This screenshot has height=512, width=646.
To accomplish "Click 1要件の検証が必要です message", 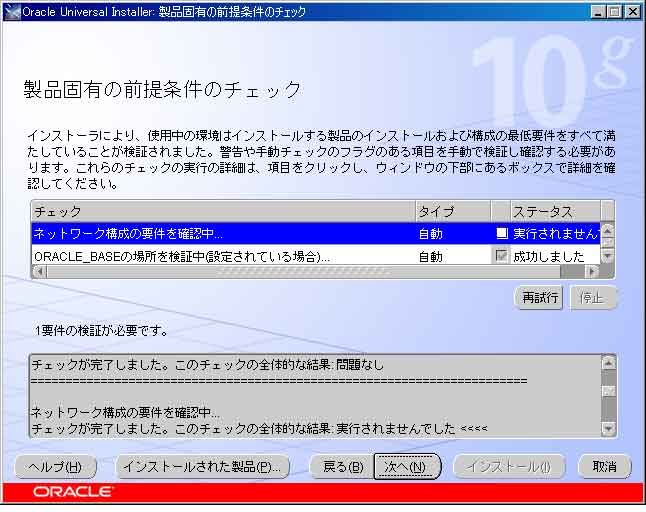I will 101,330.
